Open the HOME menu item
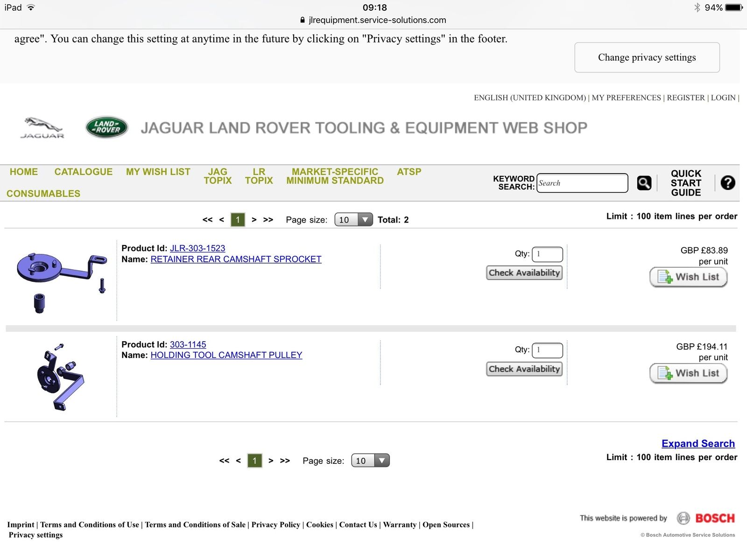Image resolution: width=747 pixels, height=560 pixels. [24, 172]
